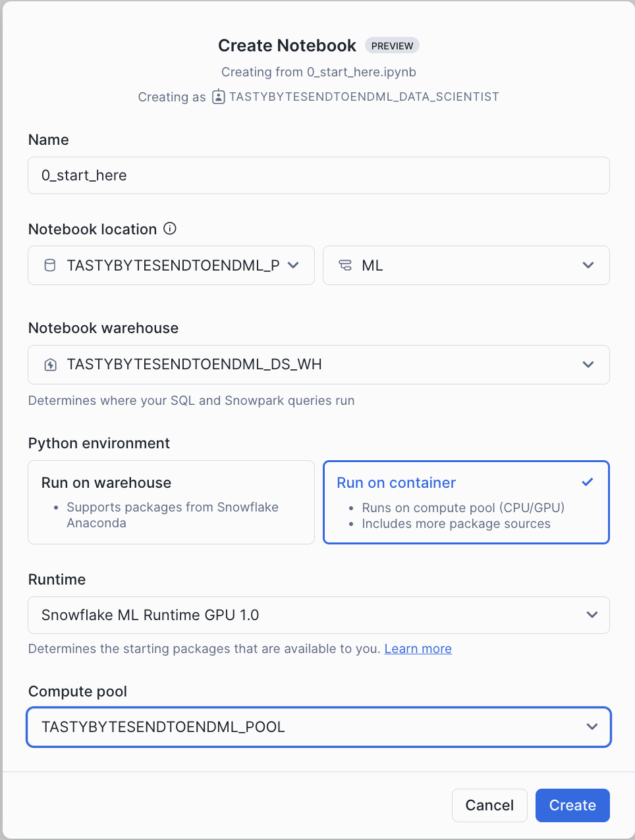Click the database cylinder icon

[50, 265]
